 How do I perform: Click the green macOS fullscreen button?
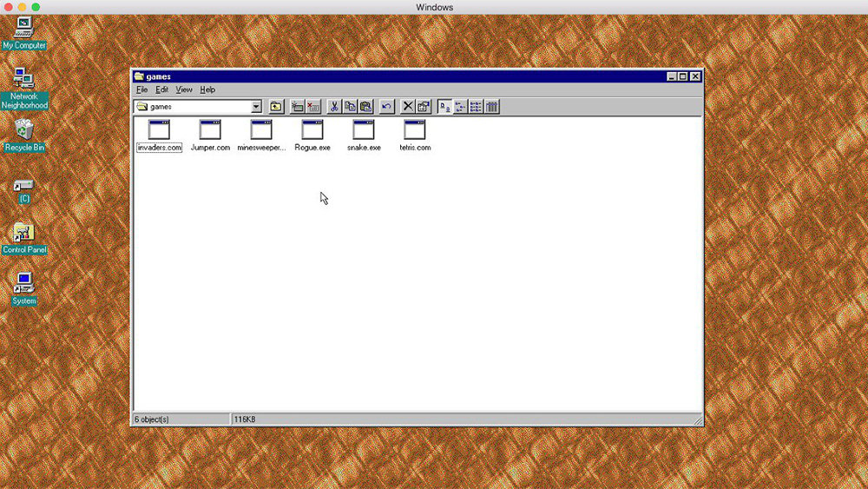click(36, 7)
